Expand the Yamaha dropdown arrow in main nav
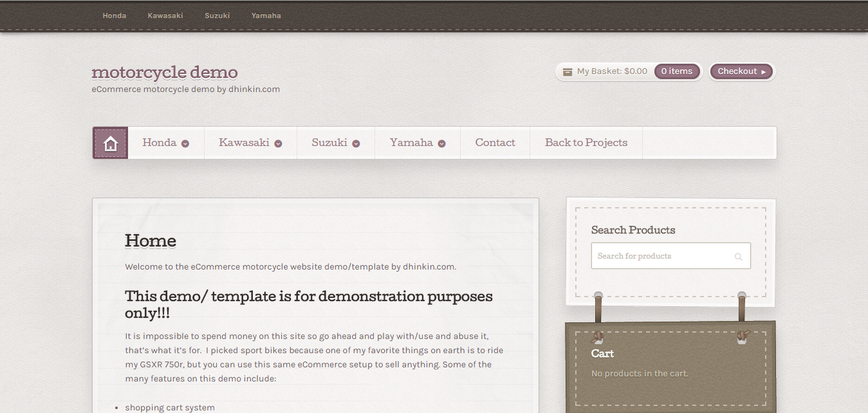868x413 pixels. [441, 143]
